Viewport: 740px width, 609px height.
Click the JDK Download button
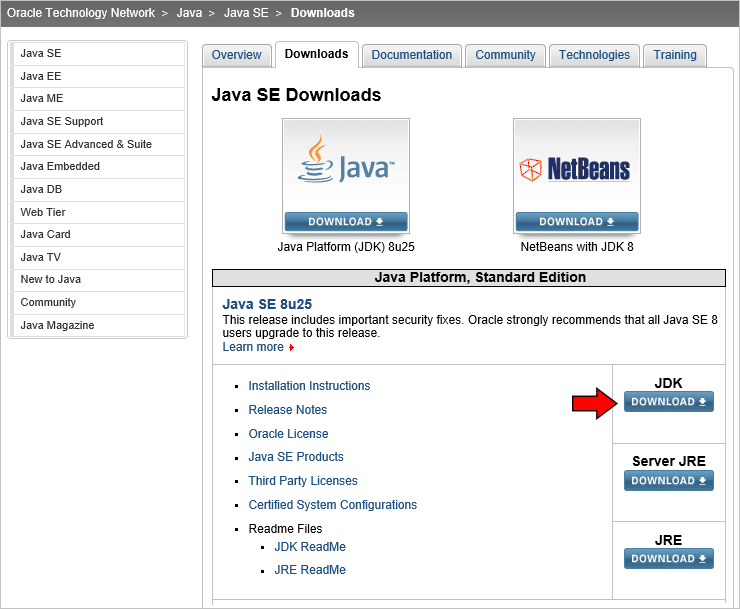click(668, 402)
